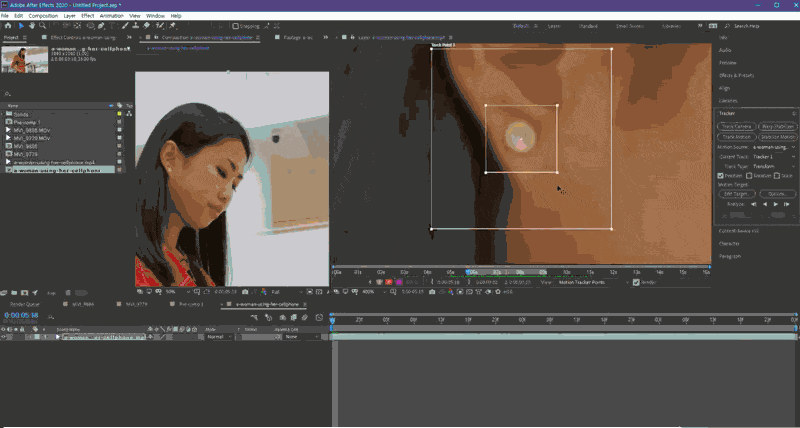Click the trash icon in Project panel
The width and height of the screenshot is (800, 428).
68,293
